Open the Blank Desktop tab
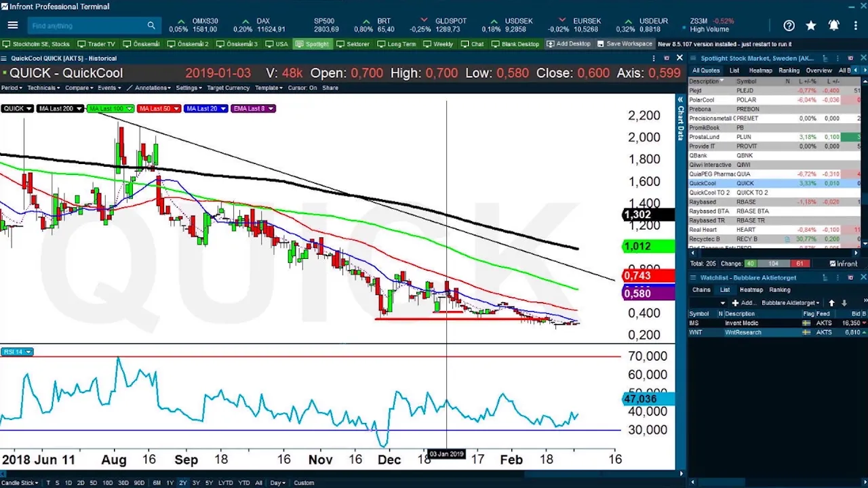Screen dimensions: 868x488 [x=515, y=44]
